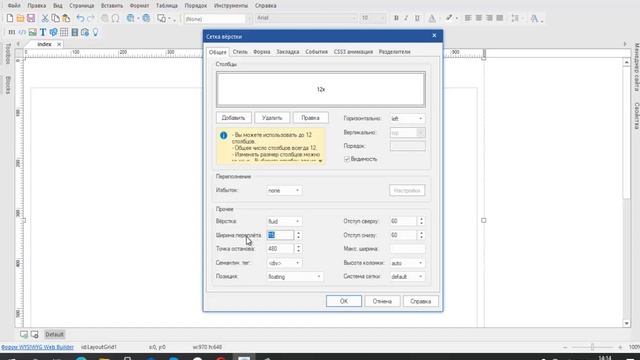Click the highlight marker icon
640x360 pixels.
click(449, 18)
